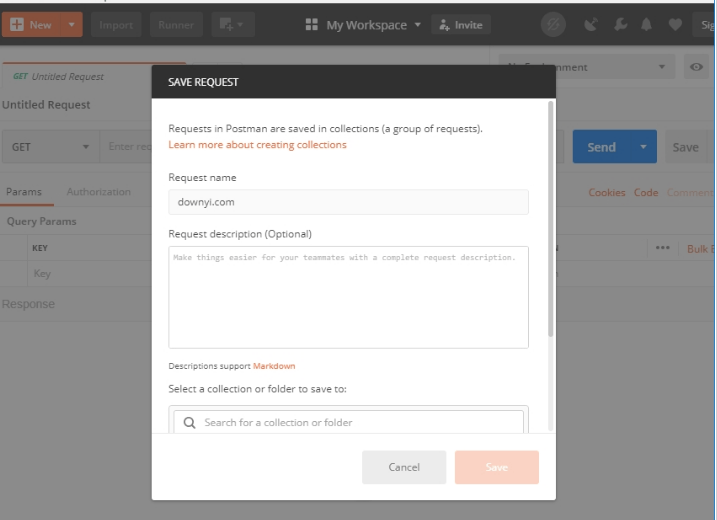Open the Comments link

[x=690, y=193]
